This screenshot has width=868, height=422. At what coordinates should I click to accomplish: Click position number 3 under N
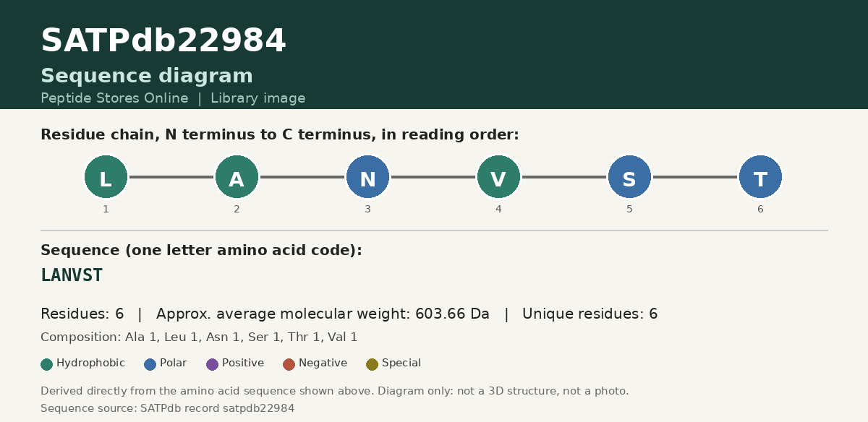(367, 210)
